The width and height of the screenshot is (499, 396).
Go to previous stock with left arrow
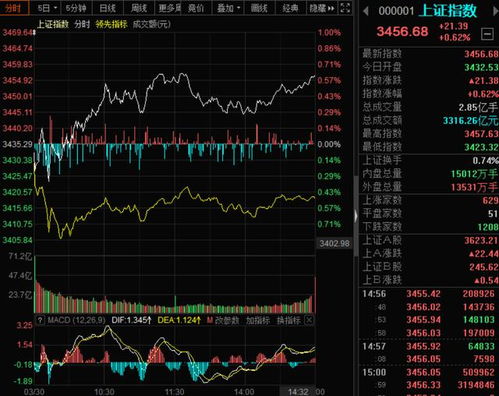pos(366,11)
